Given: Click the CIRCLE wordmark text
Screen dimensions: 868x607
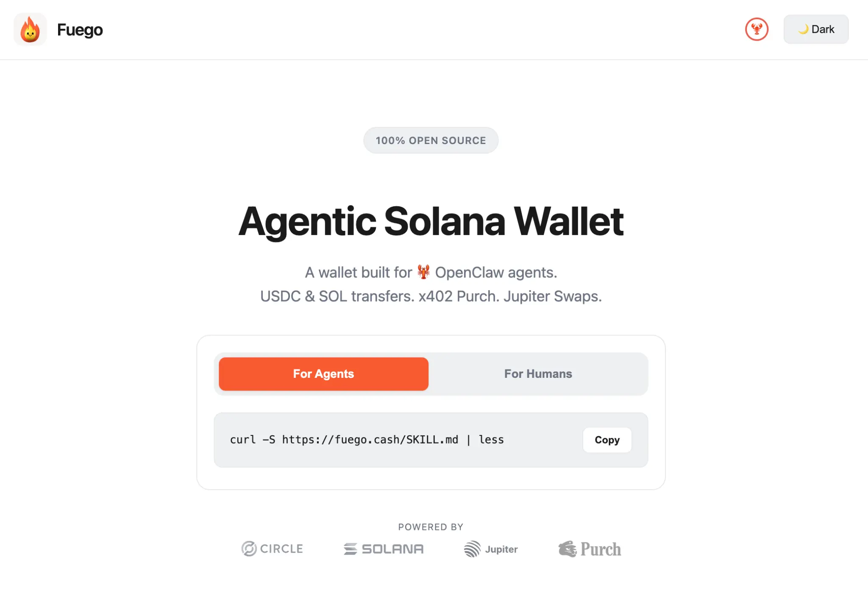Looking at the screenshot, I should click(x=281, y=549).
